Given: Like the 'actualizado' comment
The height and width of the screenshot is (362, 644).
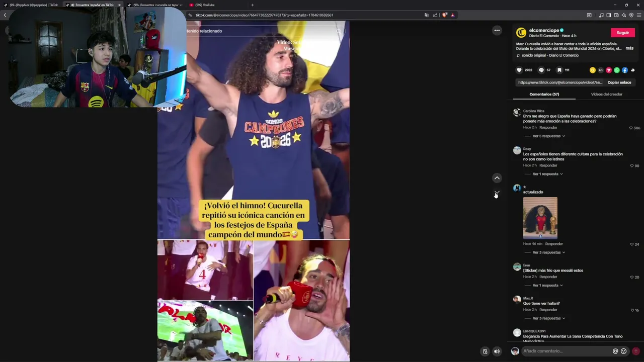Looking at the screenshot, I should (632, 244).
